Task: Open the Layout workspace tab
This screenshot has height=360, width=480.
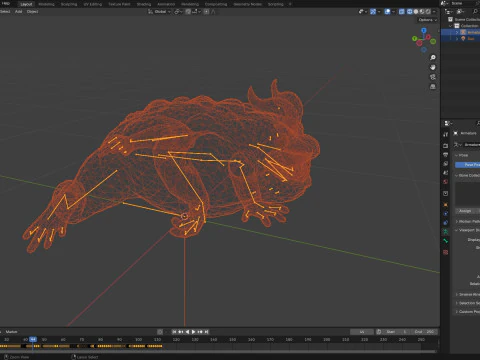Action: point(26,4)
